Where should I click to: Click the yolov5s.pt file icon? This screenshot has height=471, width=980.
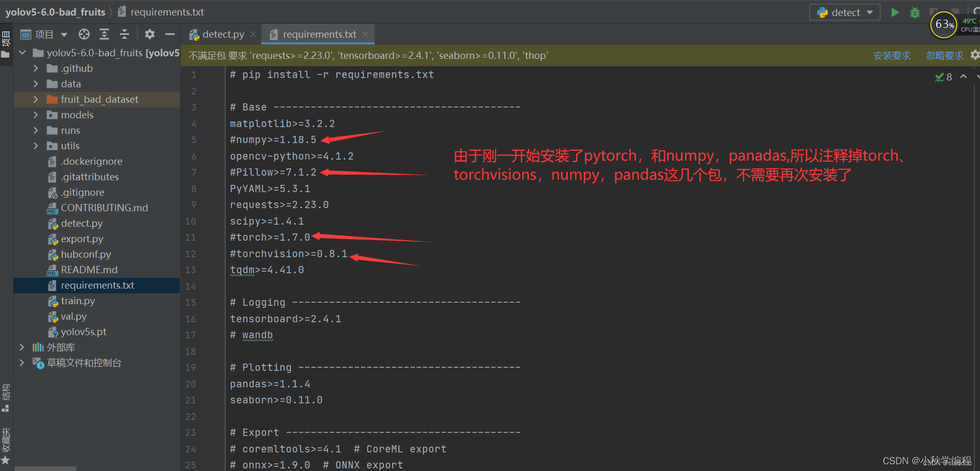pyautogui.click(x=53, y=332)
